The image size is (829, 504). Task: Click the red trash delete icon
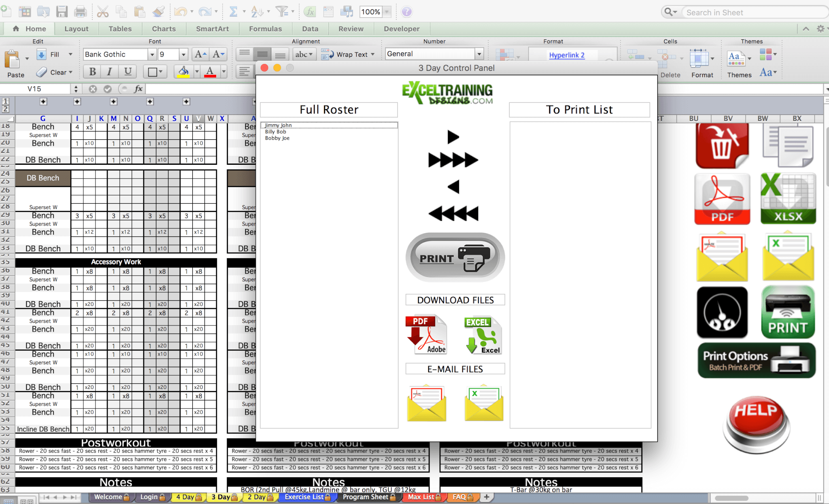pyautogui.click(x=722, y=145)
